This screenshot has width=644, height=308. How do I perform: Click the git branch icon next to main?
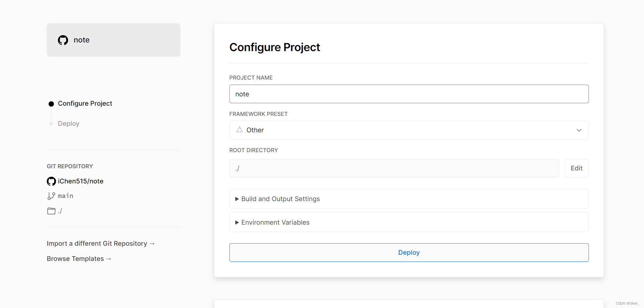point(51,196)
